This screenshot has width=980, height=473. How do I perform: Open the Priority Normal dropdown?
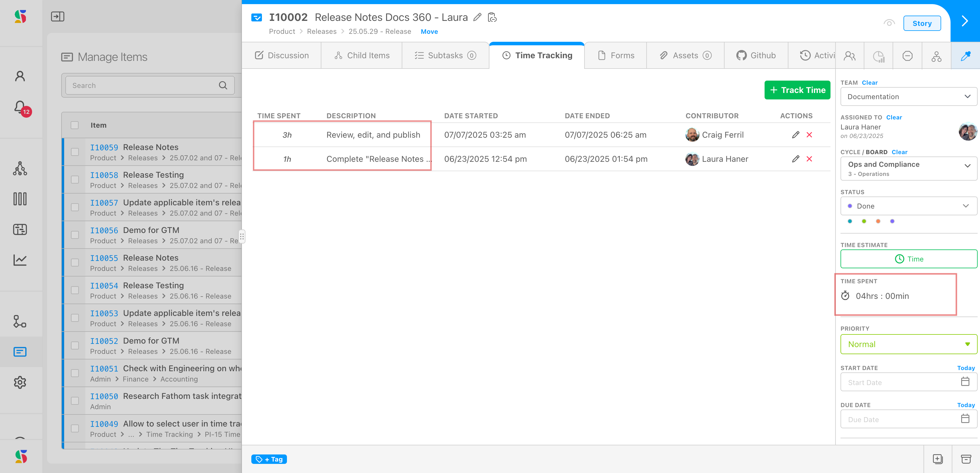coord(908,344)
